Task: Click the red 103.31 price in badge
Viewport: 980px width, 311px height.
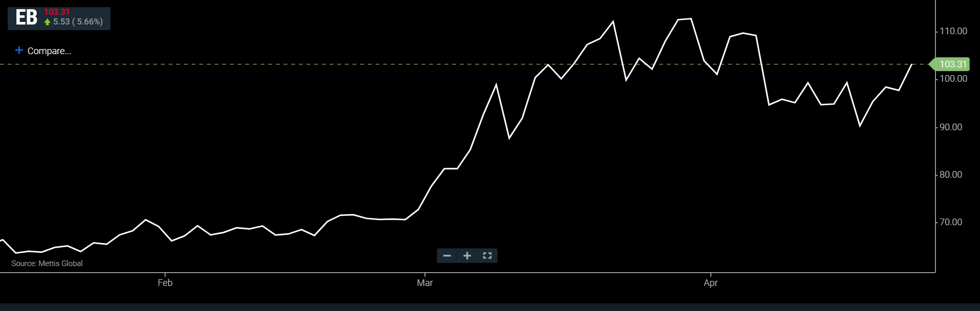Action: [x=57, y=12]
